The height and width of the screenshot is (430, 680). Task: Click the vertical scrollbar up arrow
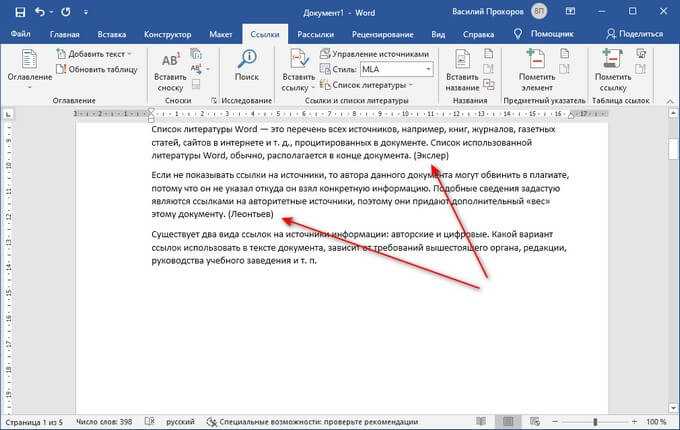(673, 113)
